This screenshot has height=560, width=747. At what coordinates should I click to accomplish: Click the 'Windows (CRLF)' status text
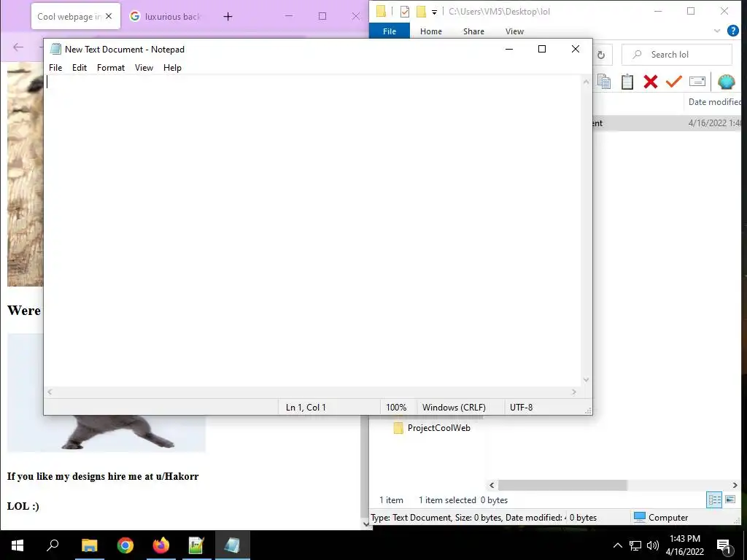(x=454, y=407)
